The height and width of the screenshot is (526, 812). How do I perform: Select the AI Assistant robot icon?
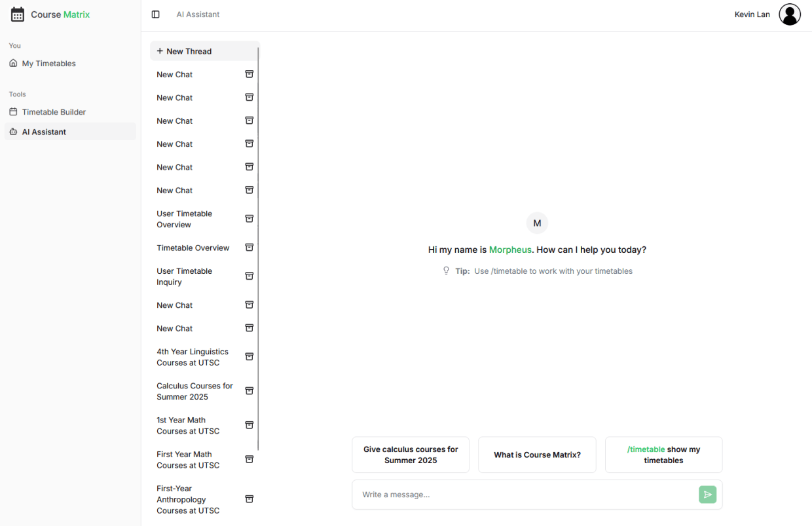point(14,132)
